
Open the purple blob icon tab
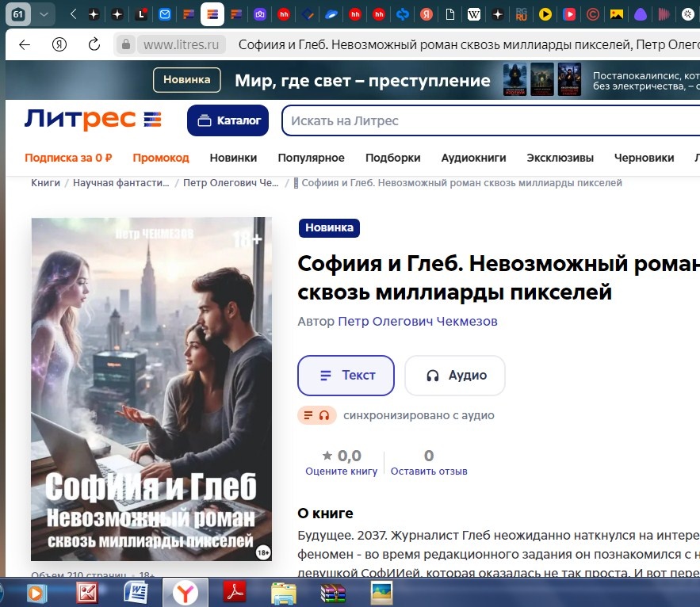641,14
